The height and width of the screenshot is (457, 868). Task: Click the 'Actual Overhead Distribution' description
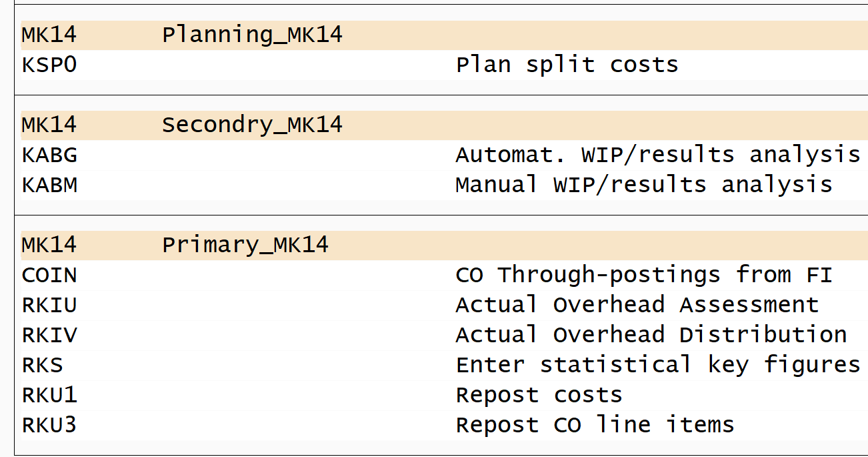651,335
